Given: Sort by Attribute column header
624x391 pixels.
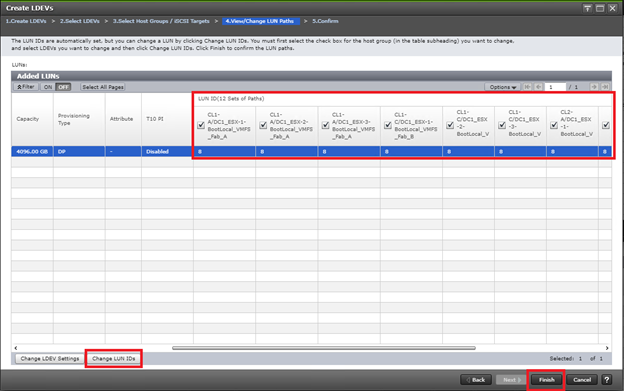Looking at the screenshot, I should click(123, 119).
